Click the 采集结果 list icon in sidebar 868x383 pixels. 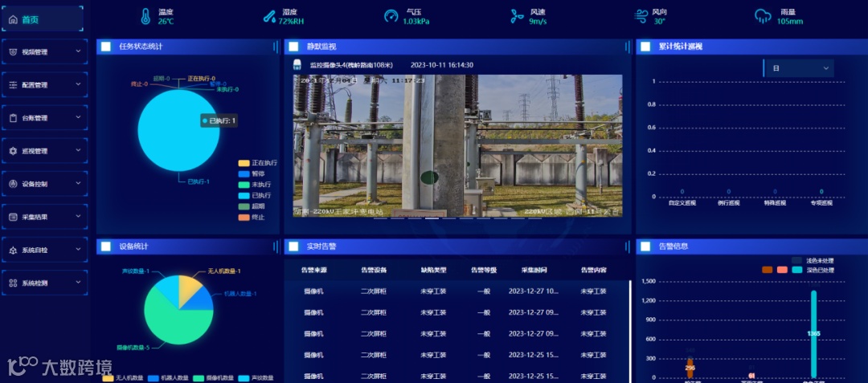coord(14,218)
